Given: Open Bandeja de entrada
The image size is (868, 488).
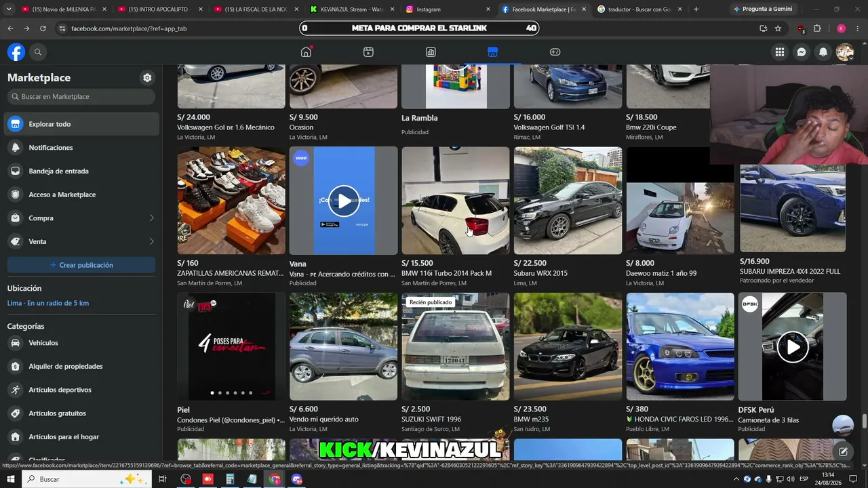Looking at the screenshot, I should (x=81, y=171).
